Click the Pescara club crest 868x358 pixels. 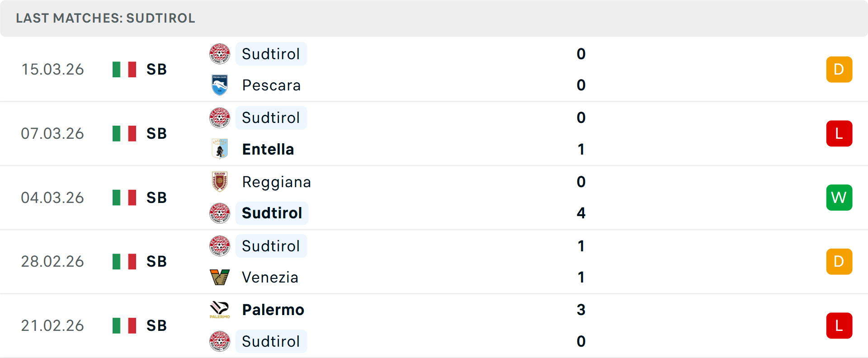coord(220,85)
